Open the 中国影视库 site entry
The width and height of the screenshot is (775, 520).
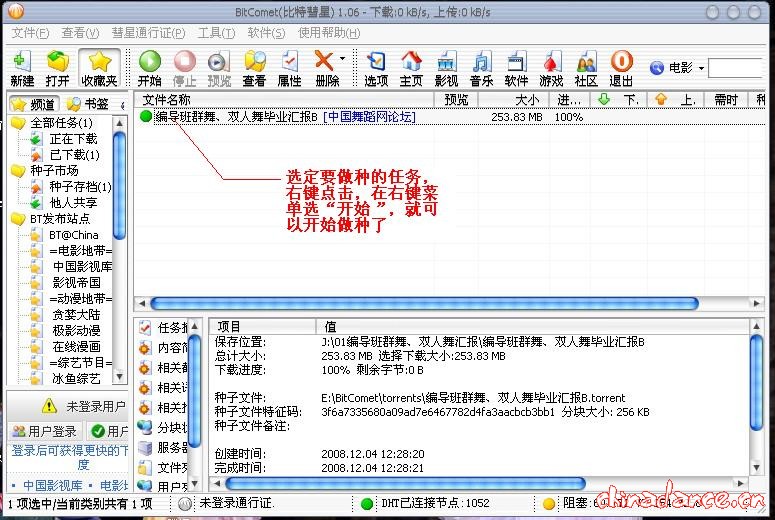tap(82, 266)
